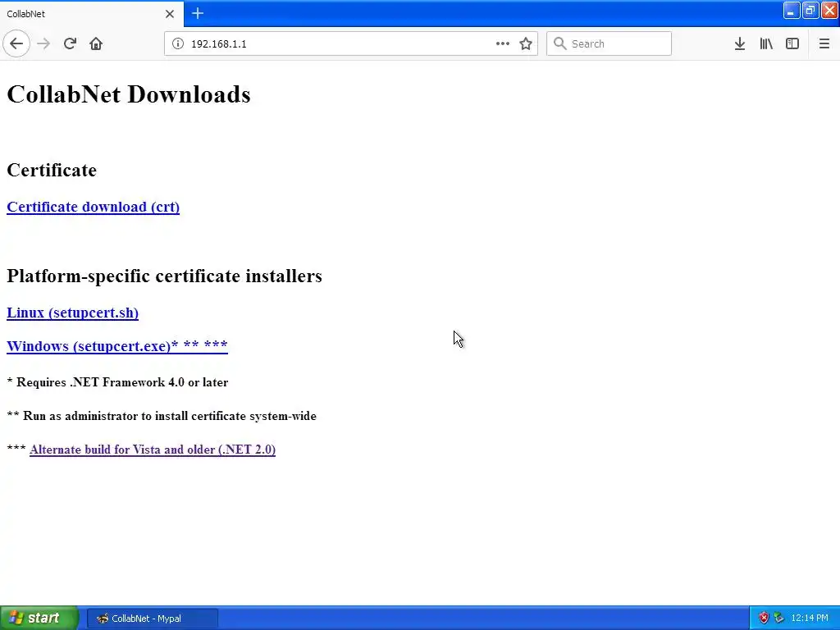Open the Windows start menu
Viewport: 840px width, 630px height.
pos(39,618)
